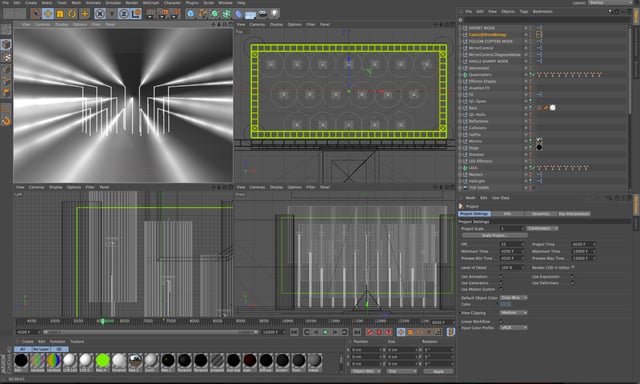This screenshot has width=640, height=384.
Task: Open the Input Color Profile dropdown
Action: 513,328
